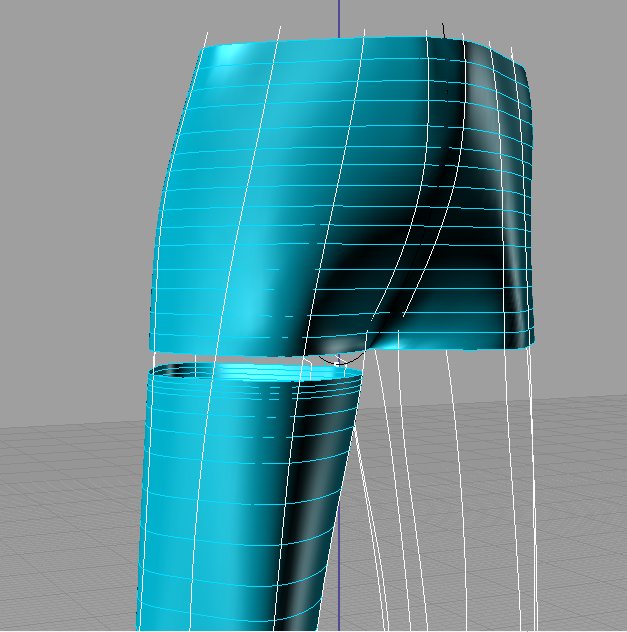Select the upper cyan hip surface mesh

tap(343, 198)
